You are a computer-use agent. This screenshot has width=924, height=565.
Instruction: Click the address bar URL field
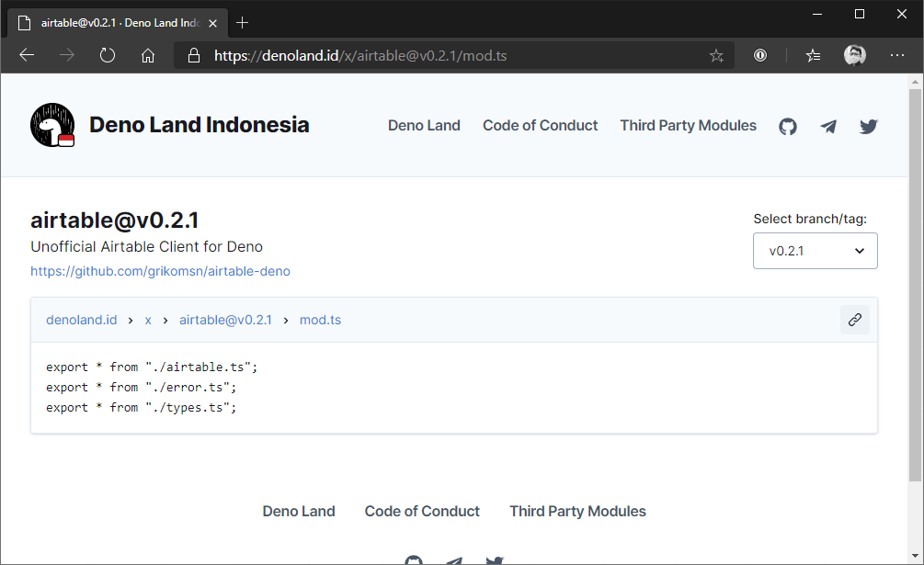click(x=454, y=55)
